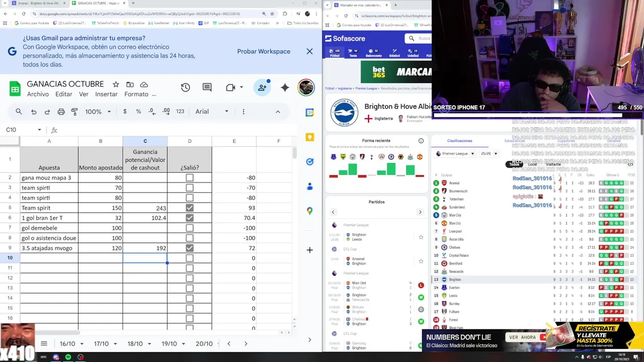Open the Gemini sparkle assistant
This screenshot has height=362, width=644.
(285, 87)
